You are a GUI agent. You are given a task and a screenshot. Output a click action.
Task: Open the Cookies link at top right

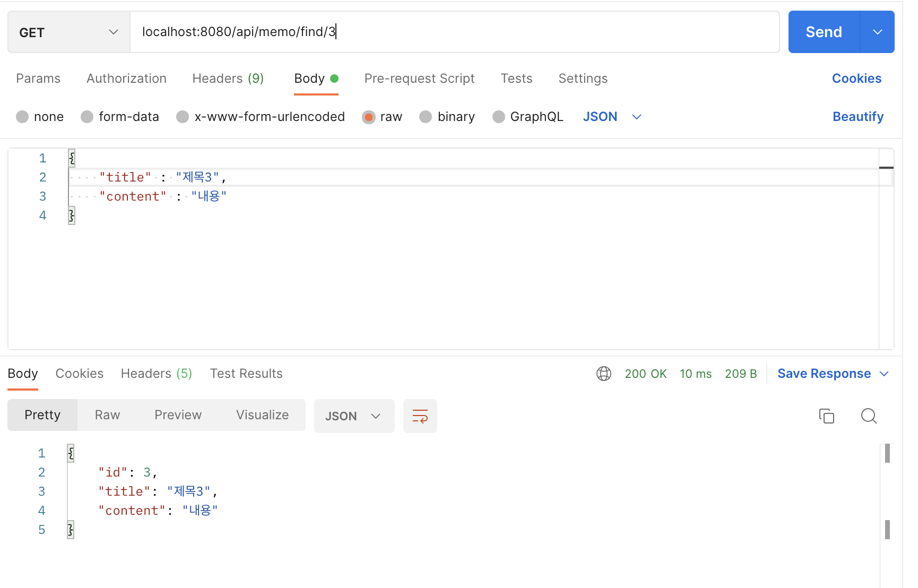[x=856, y=79]
